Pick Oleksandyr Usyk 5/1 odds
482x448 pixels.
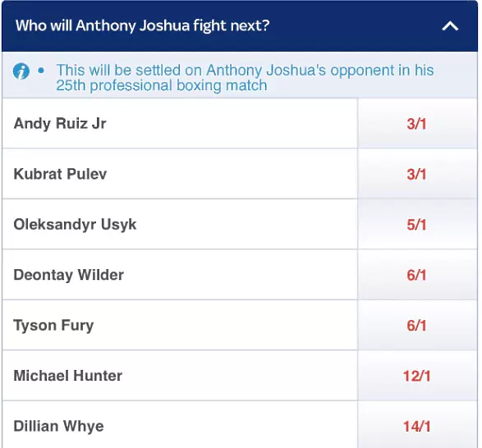[417, 224]
